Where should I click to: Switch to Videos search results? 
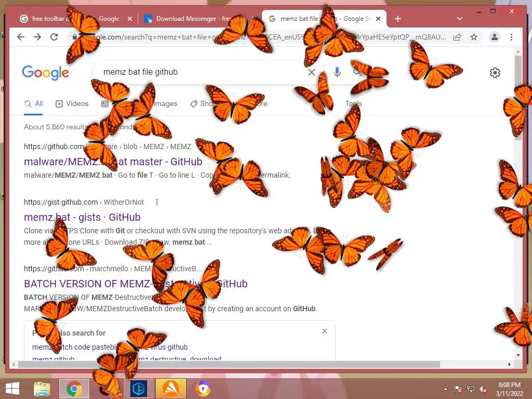coord(72,104)
